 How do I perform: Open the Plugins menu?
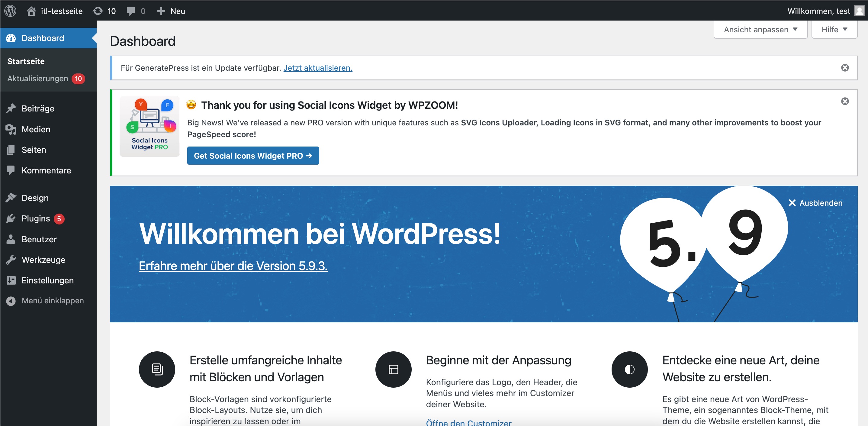point(48,218)
